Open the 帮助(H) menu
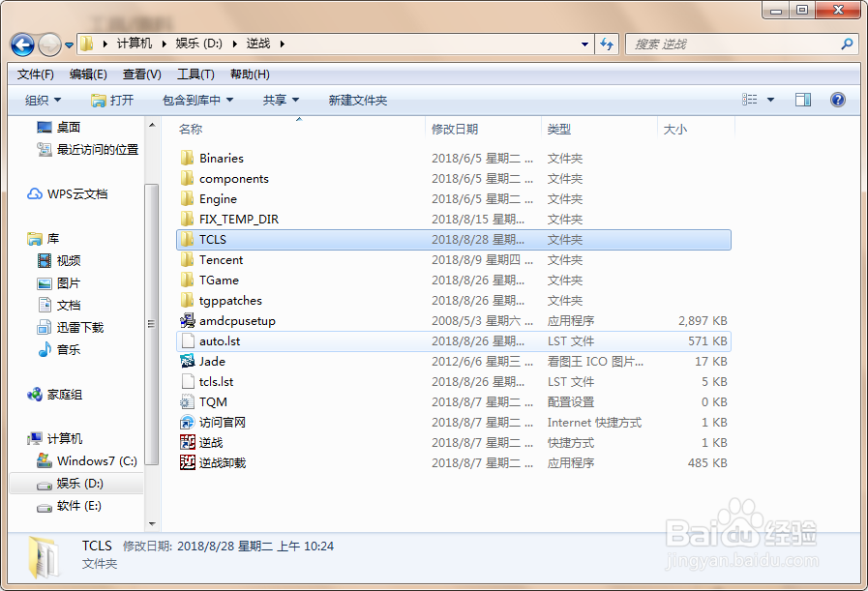The width and height of the screenshot is (868, 591). click(250, 74)
